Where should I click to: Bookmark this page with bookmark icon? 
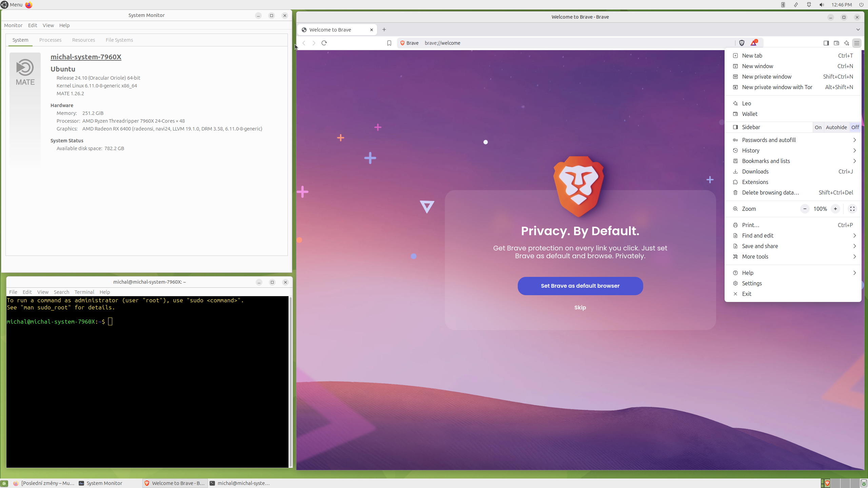[389, 43]
